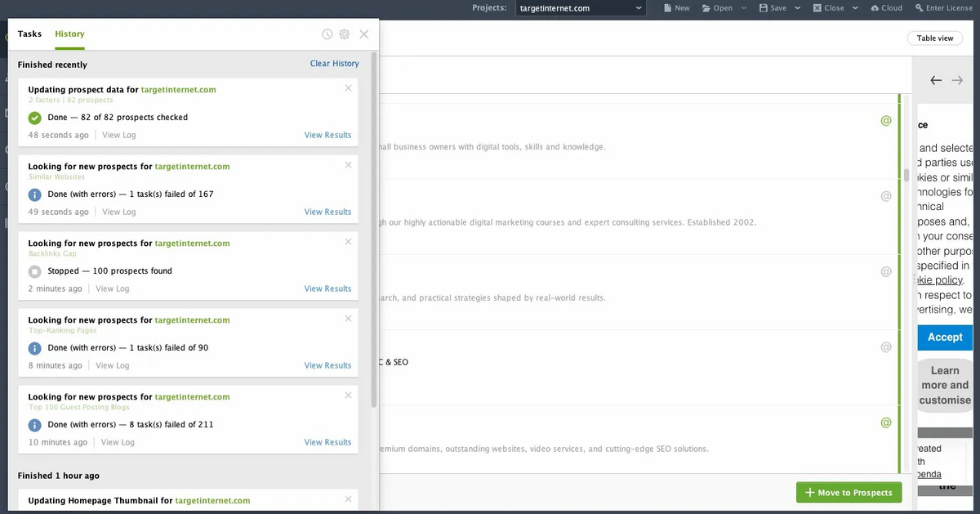View Log for task 48 seconds ago
Viewport: 980px width, 514px height.
pos(119,135)
